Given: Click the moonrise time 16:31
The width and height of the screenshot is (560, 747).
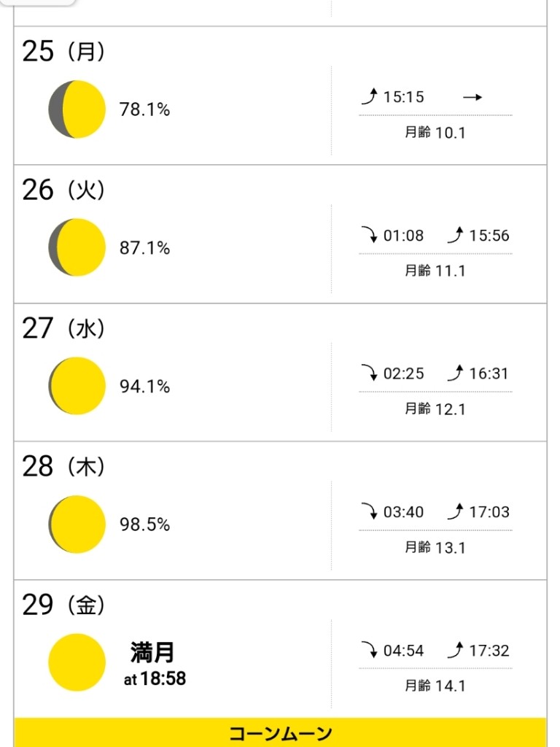Looking at the screenshot, I should 489,373.
